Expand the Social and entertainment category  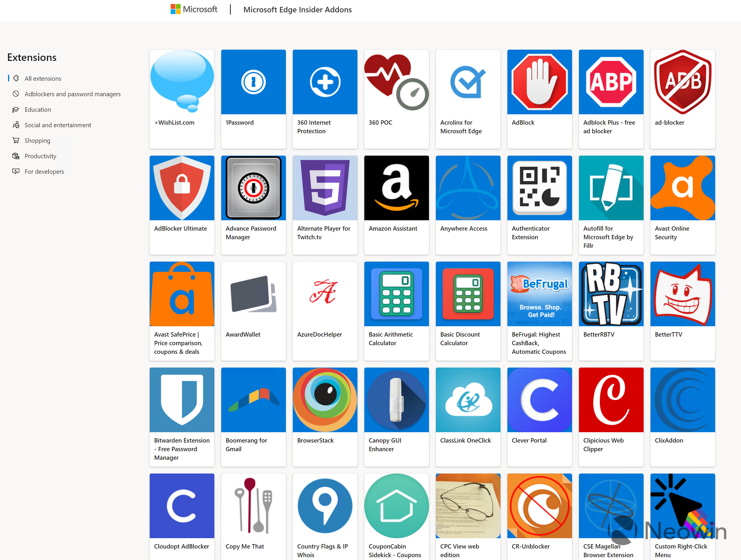[58, 125]
